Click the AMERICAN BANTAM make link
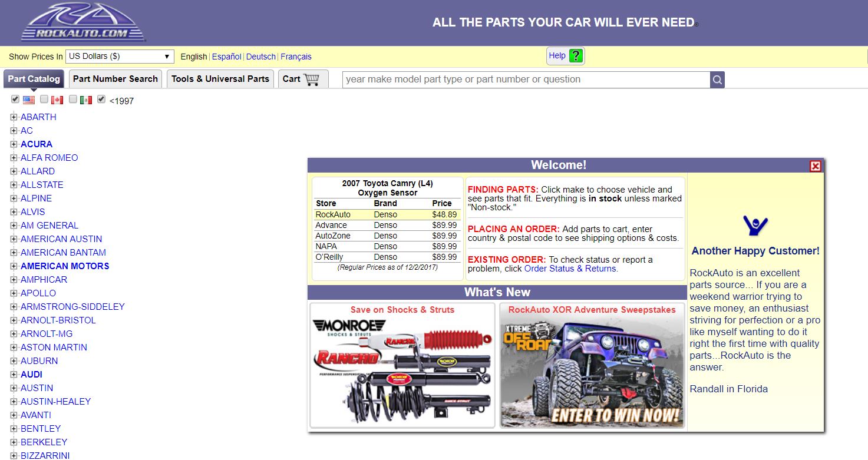Image resolution: width=868 pixels, height=460 pixels. (63, 253)
